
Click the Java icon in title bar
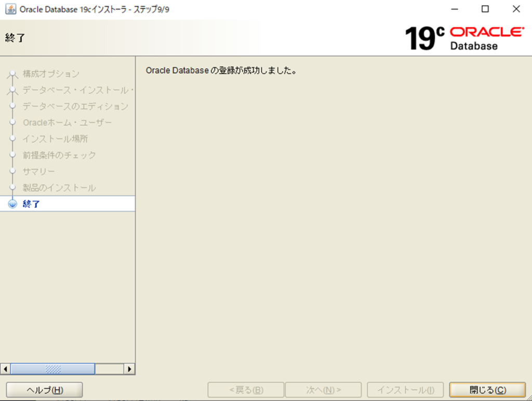click(10, 9)
